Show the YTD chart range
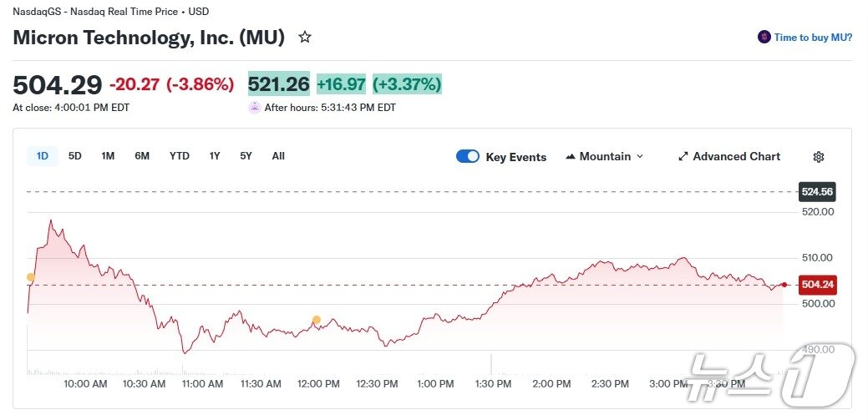Viewport: 868px width, 420px height. pos(180,156)
